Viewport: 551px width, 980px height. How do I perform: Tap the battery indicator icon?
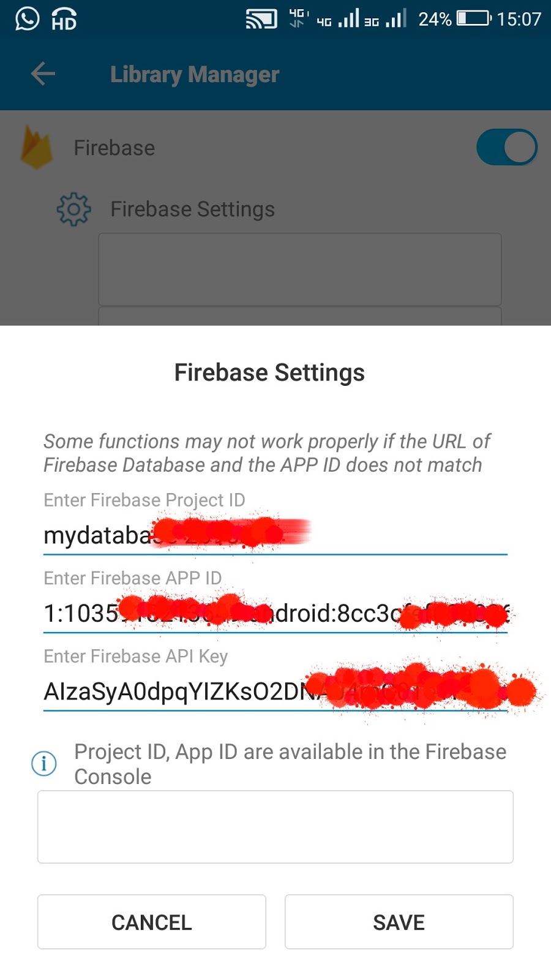coord(474,18)
